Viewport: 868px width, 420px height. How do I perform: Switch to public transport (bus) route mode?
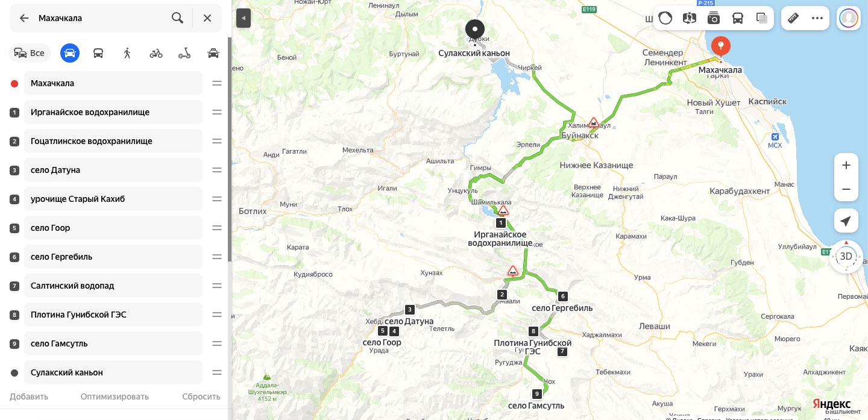pos(98,53)
